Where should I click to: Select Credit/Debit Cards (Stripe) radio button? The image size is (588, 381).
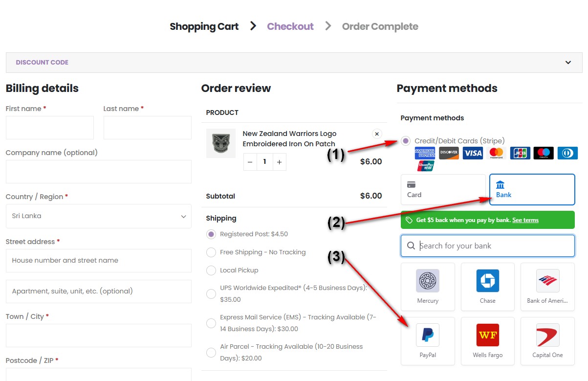(x=406, y=141)
